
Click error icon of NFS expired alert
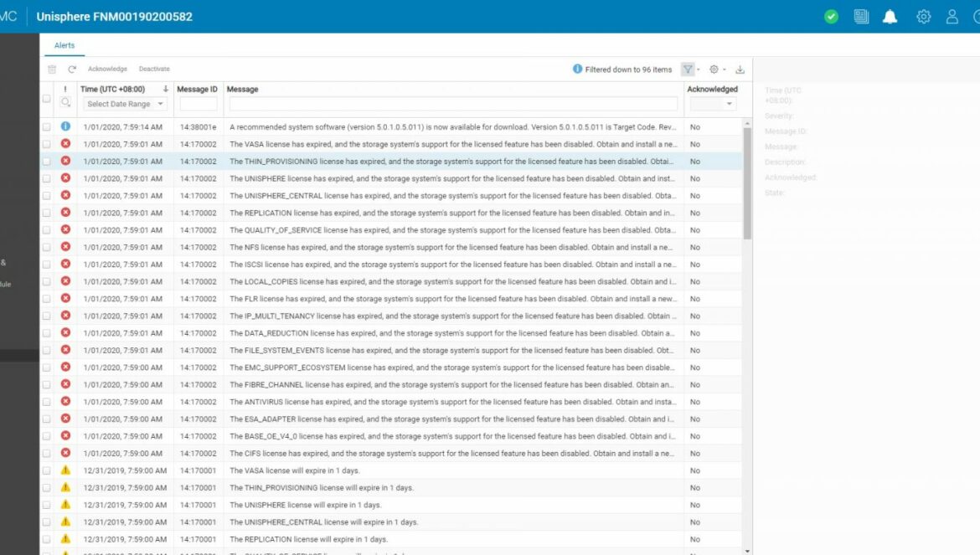tap(65, 247)
